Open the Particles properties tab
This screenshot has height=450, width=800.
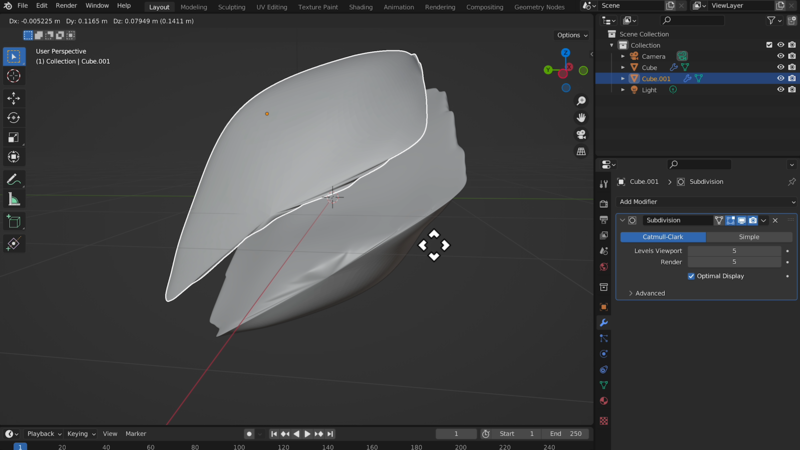pyautogui.click(x=604, y=338)
